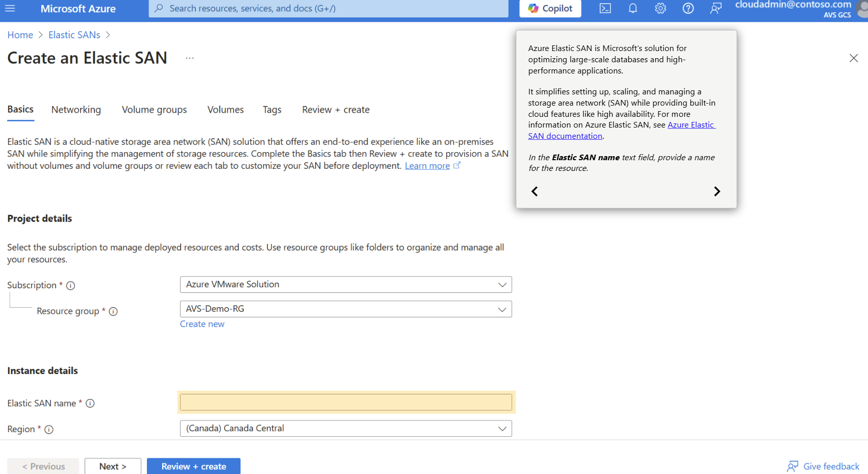
Task: Open the notifications bell
Action: click(x=633, y=8)
